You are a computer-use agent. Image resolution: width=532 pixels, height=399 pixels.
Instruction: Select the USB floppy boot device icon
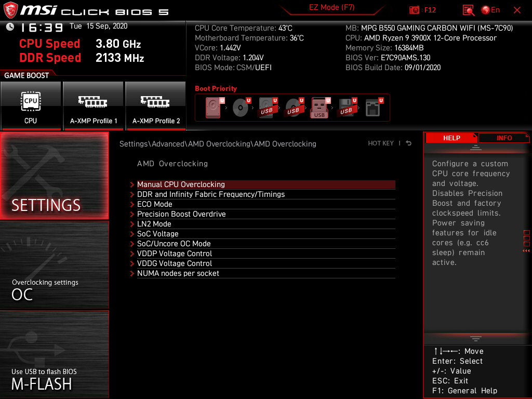pos(347,108)
